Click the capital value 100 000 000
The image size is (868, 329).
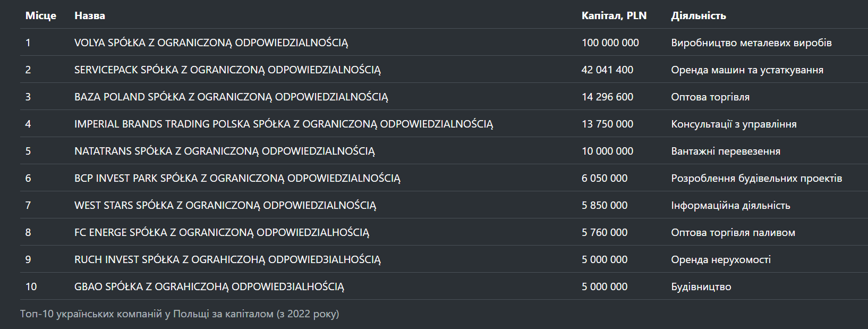click(x=610, y=43)
